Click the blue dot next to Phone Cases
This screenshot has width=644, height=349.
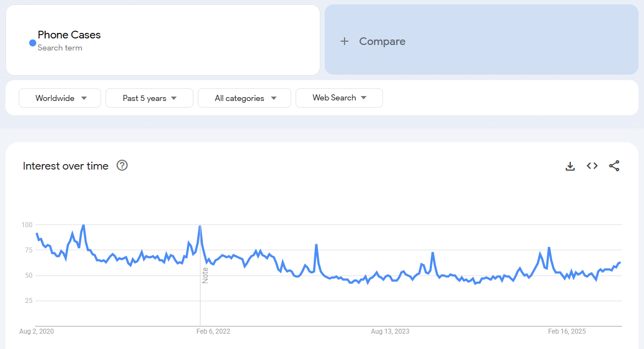click(32, 43)
